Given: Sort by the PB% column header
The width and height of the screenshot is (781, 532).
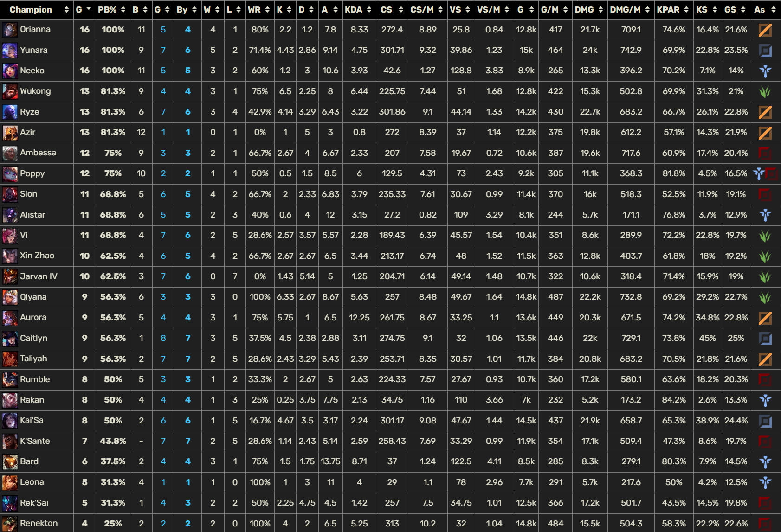Looking at the screenshot, I should pyautogui.click(x=112, y=10).
